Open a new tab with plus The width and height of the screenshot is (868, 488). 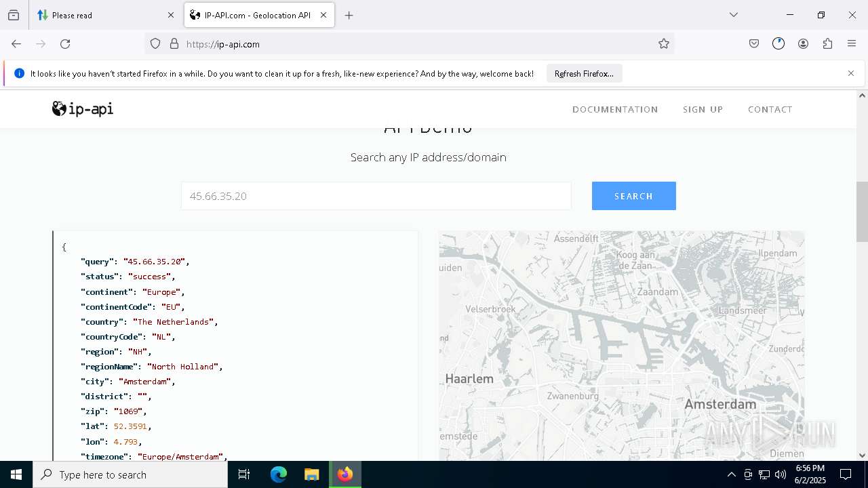[349, 15]
